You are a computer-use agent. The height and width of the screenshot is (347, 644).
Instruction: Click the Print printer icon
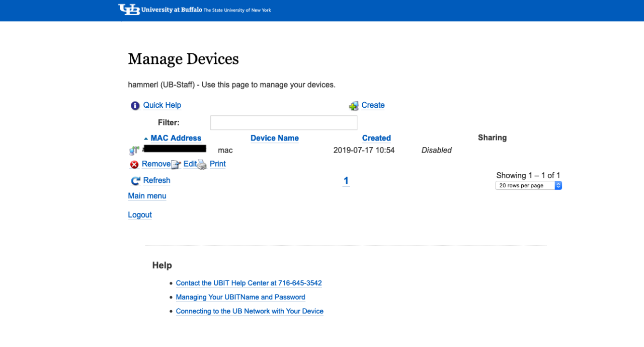click(202, 165)
